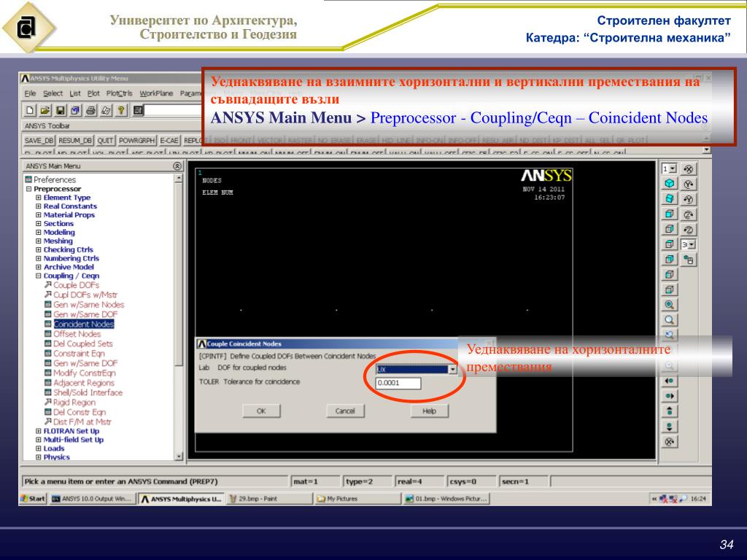
Task: Click the Zoom In magnifier icon
Action: pos(669,306)
